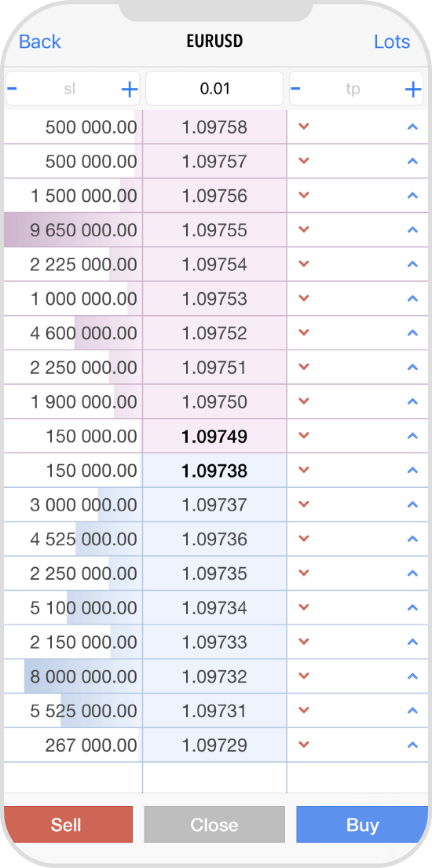Decrease take profit with the tp minus

pyautogui.click(x=296, y=88)
